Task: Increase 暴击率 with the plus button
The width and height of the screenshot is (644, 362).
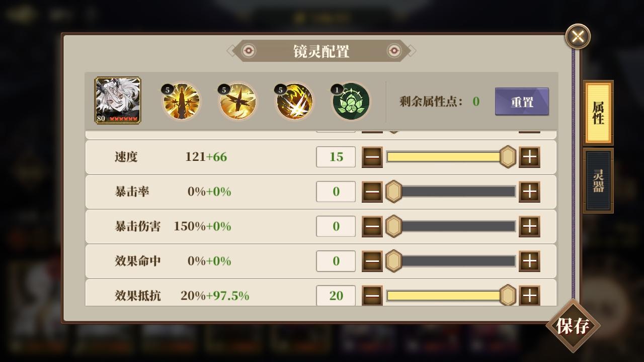Action: pos(529,192)
